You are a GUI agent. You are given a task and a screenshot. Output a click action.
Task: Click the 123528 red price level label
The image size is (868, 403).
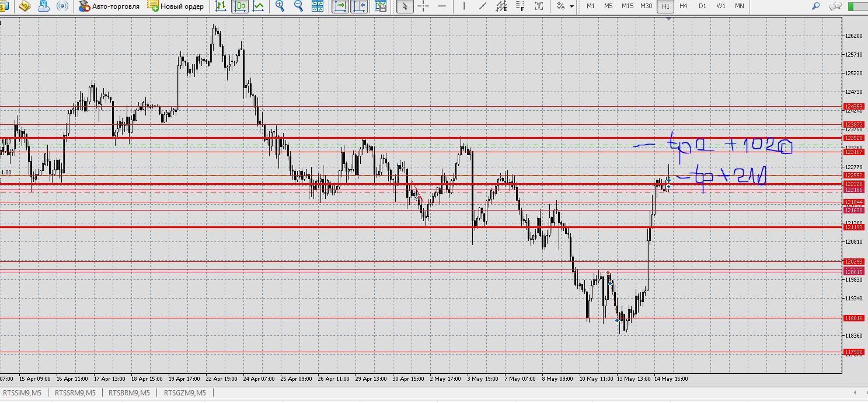[x=853, y=138]
